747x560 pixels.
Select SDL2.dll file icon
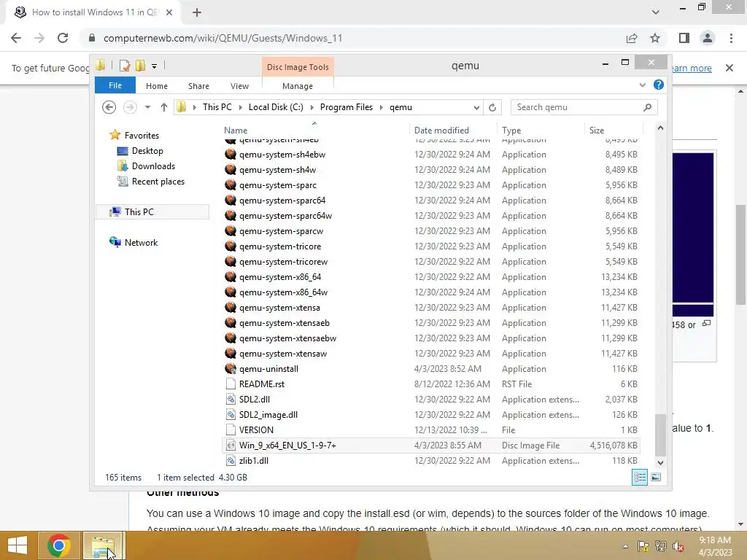pyautogui.click(x=231, y=399)
